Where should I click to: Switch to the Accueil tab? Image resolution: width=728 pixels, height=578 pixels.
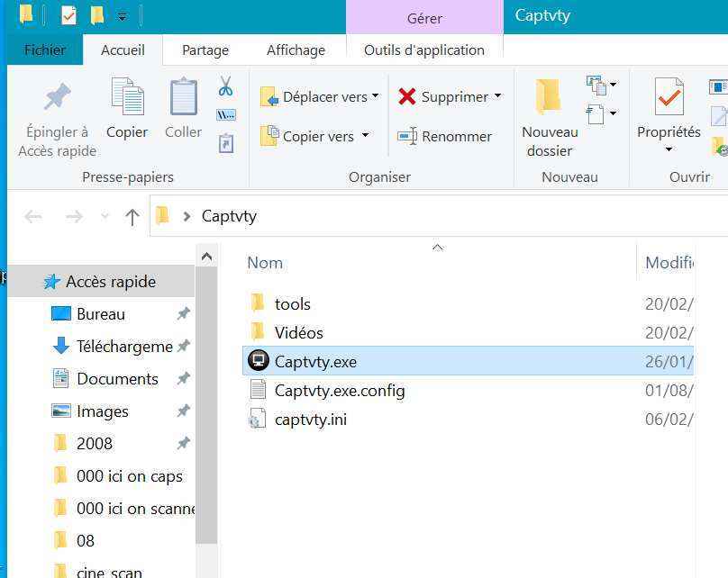coord(123,50)
